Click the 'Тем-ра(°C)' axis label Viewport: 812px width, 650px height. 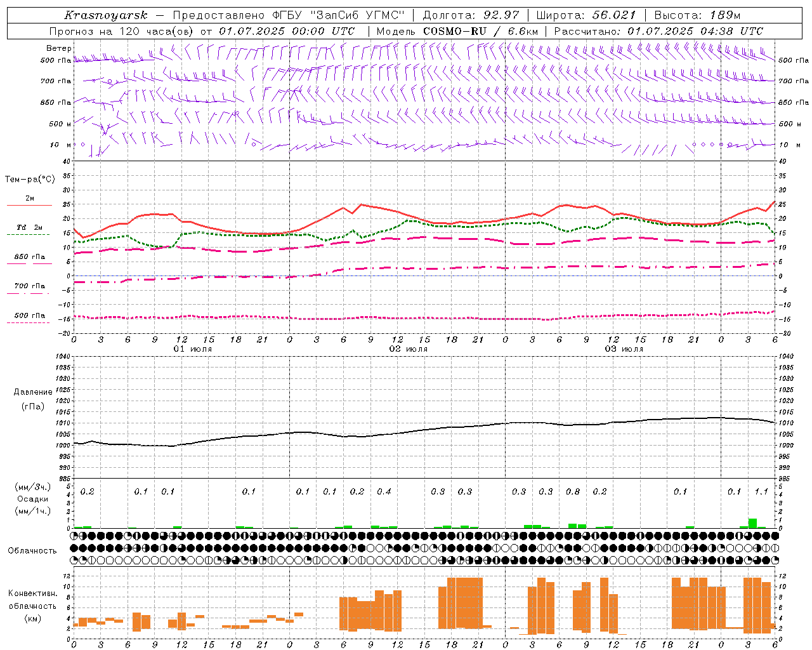(x=30, y=180)
